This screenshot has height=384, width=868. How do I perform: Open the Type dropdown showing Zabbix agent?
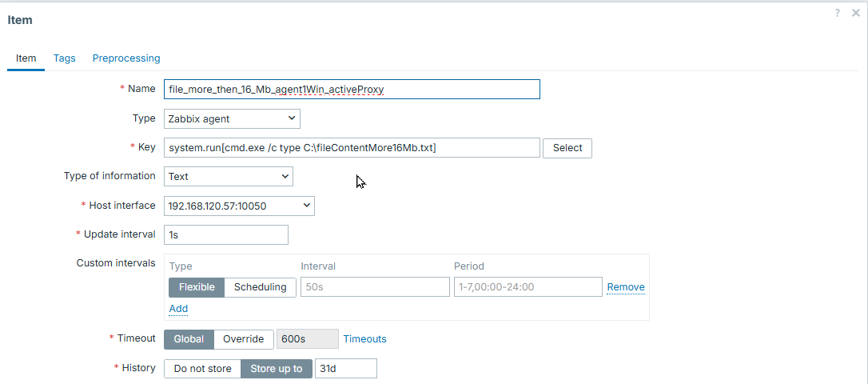click(232, 118)
